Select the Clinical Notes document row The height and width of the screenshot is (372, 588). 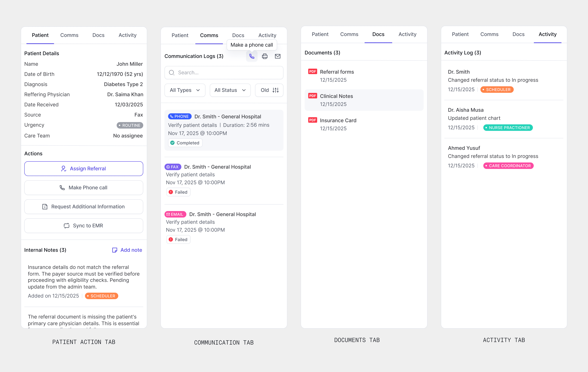click(x=364, y=100)
